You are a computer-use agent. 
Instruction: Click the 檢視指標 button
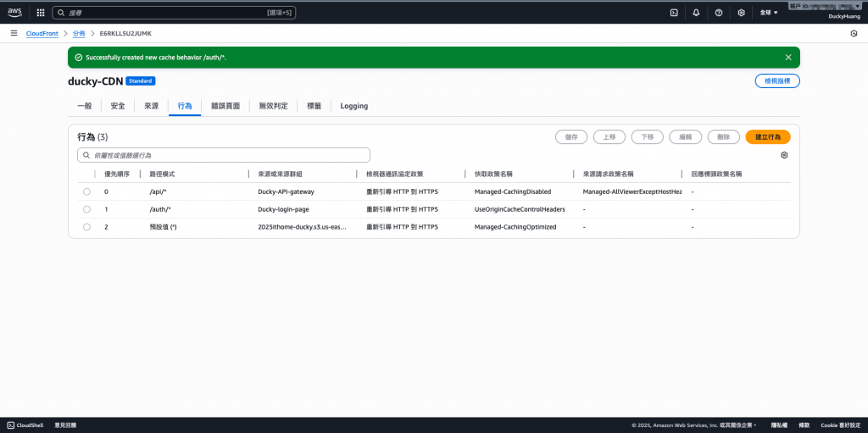coord(777,80)
